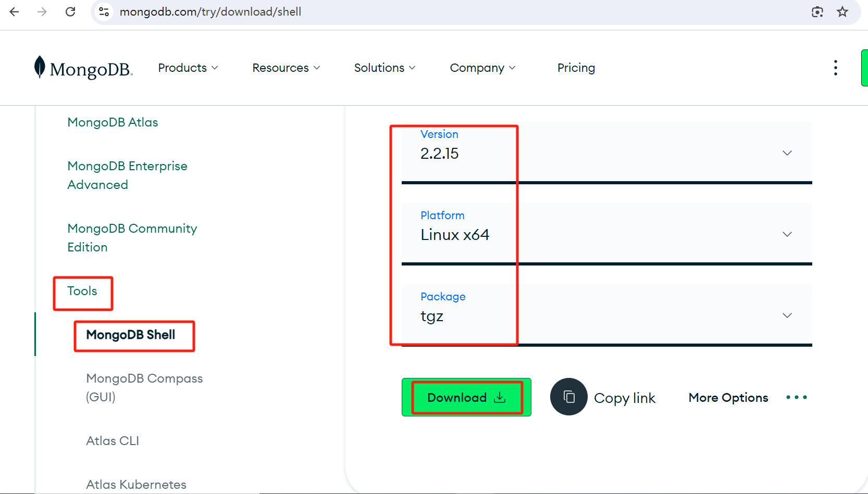Click the chevron arrow on the Package field
The height and width of the screenshot is (494, 868).
click(x=787, y=315)
